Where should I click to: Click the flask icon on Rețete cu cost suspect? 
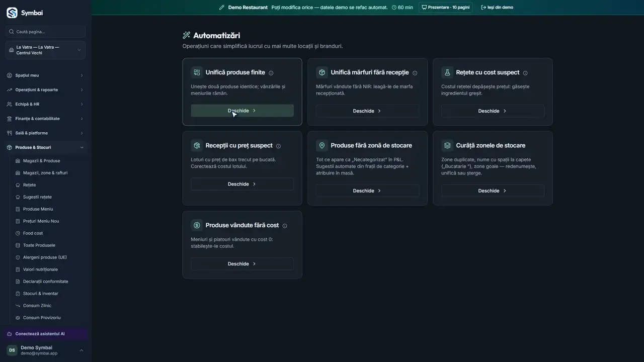pyautogui.click(x=447, y=72)
